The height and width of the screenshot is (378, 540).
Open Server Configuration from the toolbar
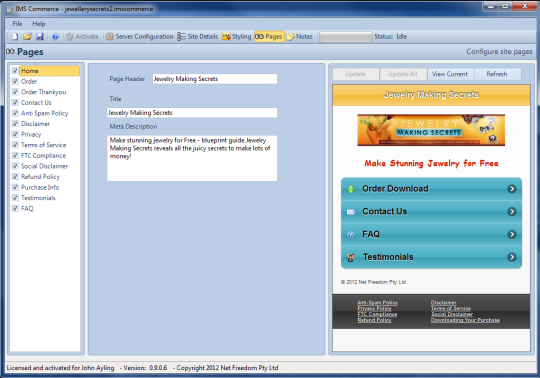[139, 36]
